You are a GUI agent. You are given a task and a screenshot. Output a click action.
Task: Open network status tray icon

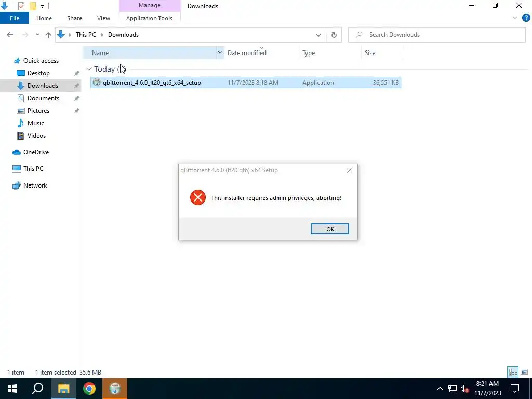[x=453, y=389]
